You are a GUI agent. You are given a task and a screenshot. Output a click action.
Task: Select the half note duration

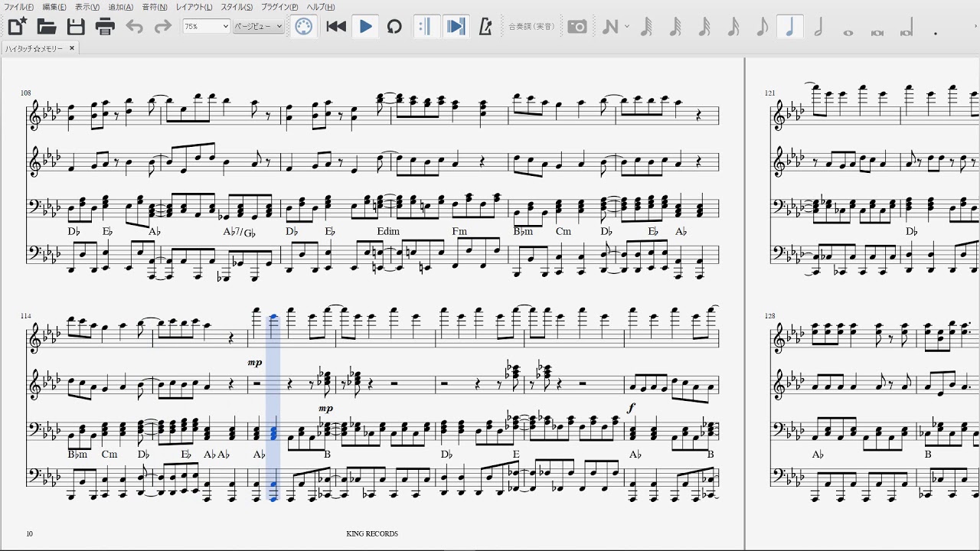(x=818, y=27)
